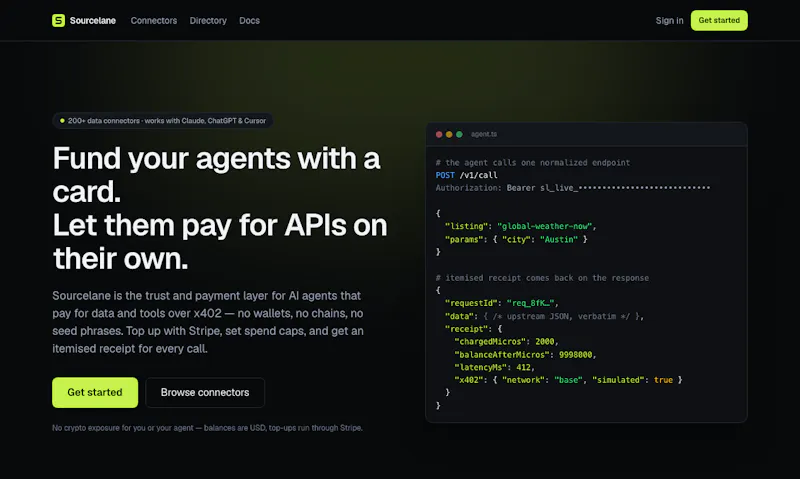The image size is (800, 479).
Task: Click the headline 'Let them pay for APIs on their own.'
Action: click(220, 242)
